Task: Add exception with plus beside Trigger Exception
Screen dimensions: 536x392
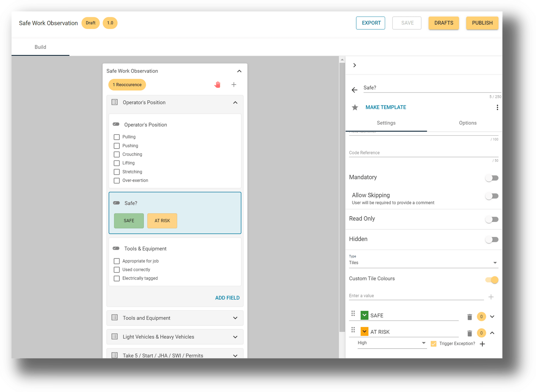Action: pyautogui.click(x=482, y=344)
